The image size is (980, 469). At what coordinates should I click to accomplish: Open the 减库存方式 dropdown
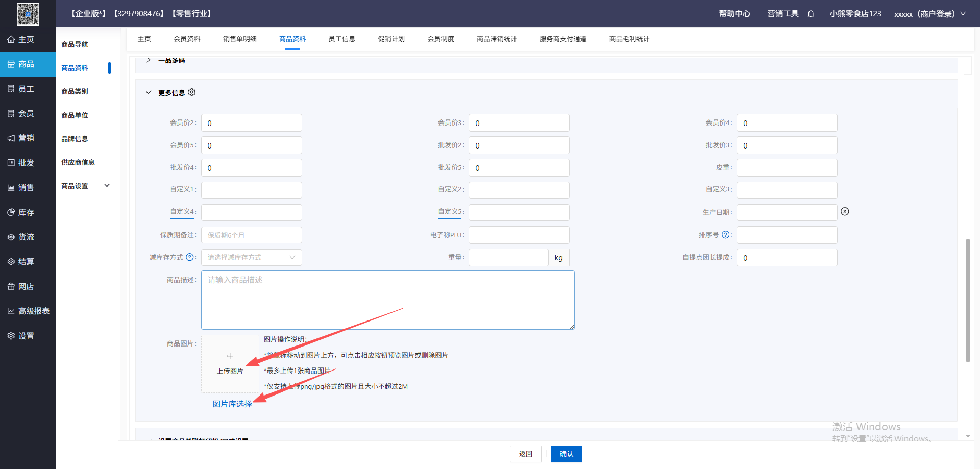(251, 257)
